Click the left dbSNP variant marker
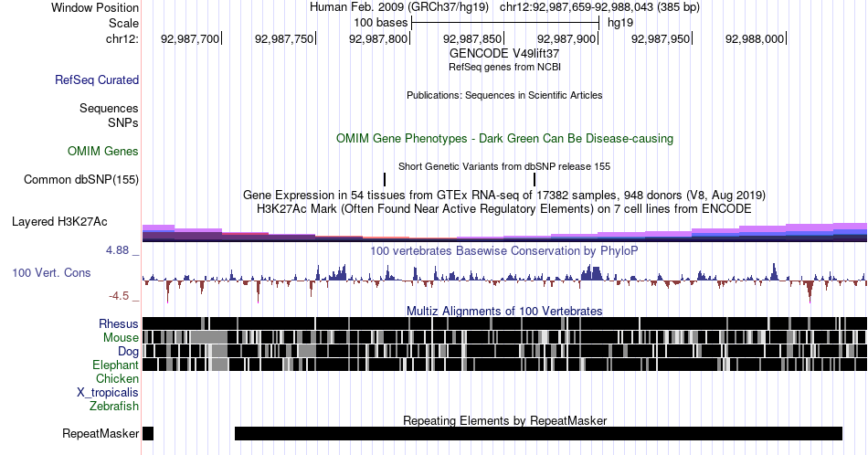Screen dimensions: 868x455 [x=385, y=179]
